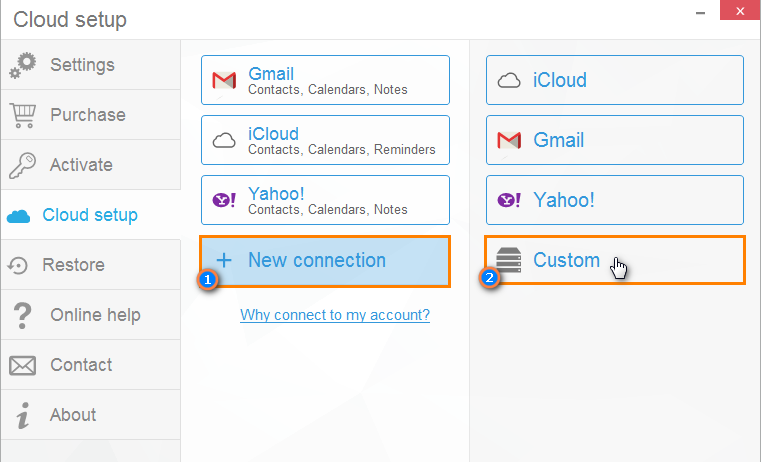Image resolution: width=761 pixels, height=462 pixels.
Task: Open the Contact tab label
Action: (x=81, y=365)
